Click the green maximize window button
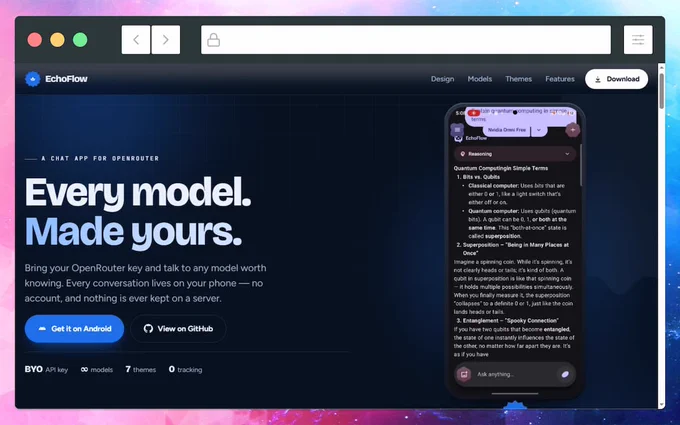The image size is (680, 425). (x=80, y=40)
